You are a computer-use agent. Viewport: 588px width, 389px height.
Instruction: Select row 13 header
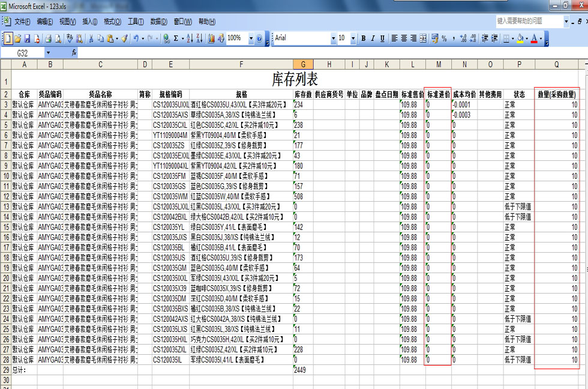tap(5, 207)
